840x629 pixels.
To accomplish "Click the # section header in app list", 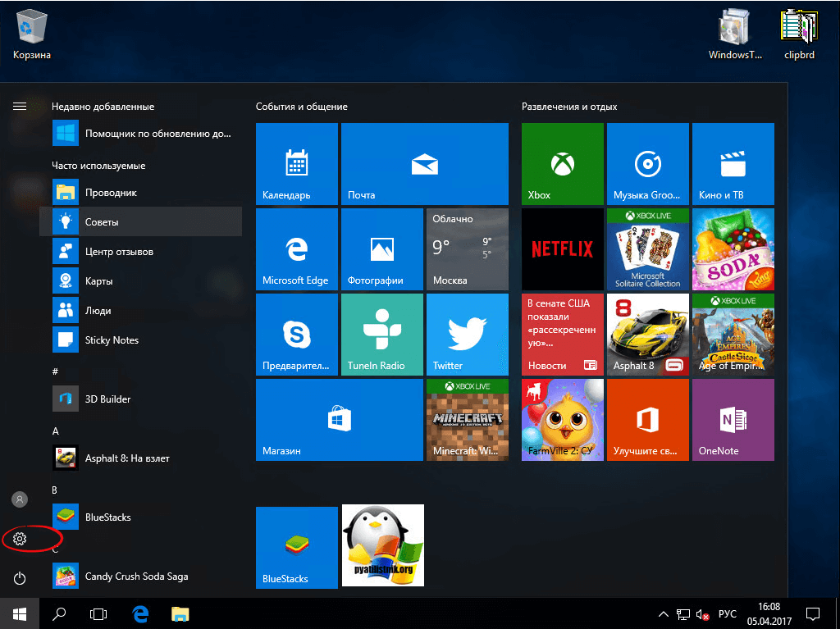I will 56,371.
